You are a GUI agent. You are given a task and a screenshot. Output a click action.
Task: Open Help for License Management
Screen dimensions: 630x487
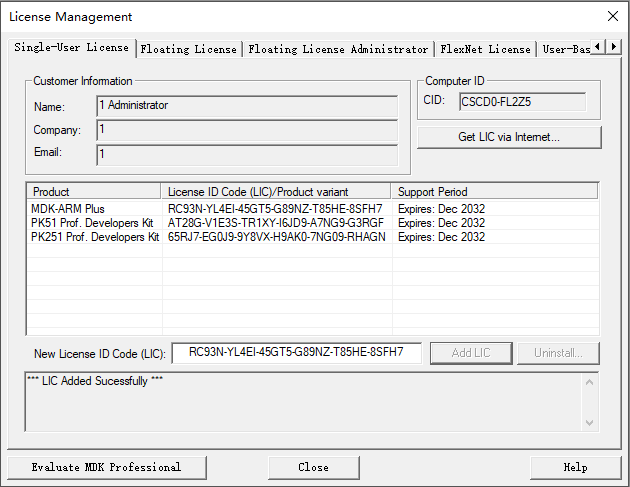click(575, 467)
